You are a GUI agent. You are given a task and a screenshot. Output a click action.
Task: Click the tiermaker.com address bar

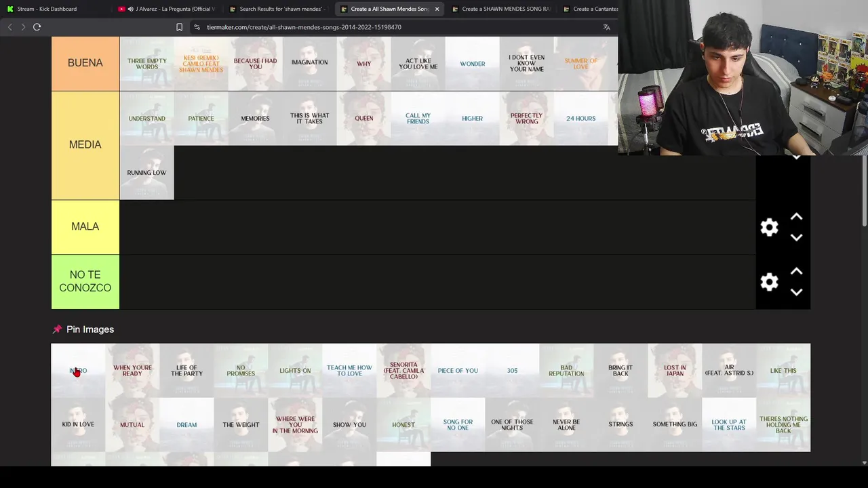pyautogui.click(x=393, y=27)
